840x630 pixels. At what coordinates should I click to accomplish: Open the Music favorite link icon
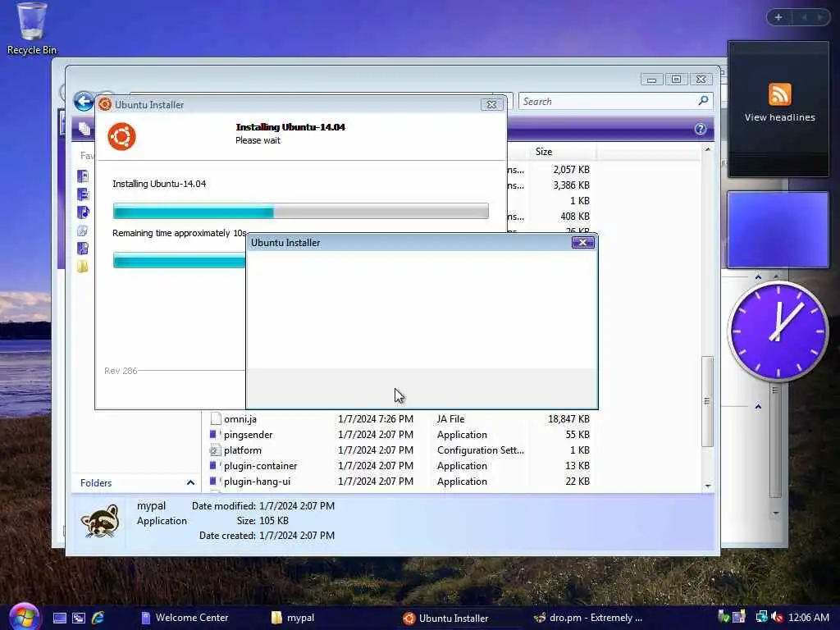pyautogui.click(x=83, y=212)
